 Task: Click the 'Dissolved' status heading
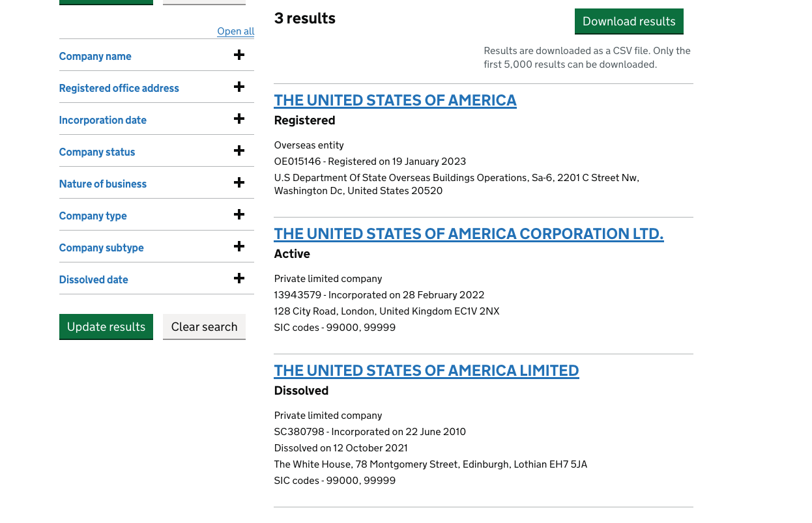[301, 391]
